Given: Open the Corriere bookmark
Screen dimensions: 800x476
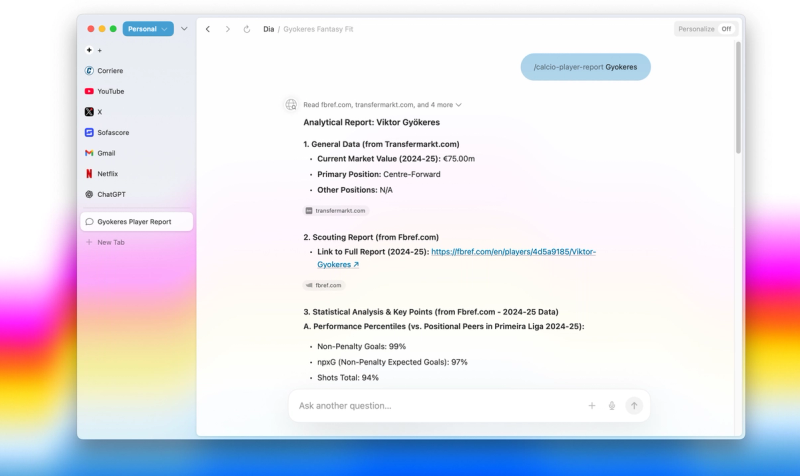Looking at the screenshot, I should [104, 71].
